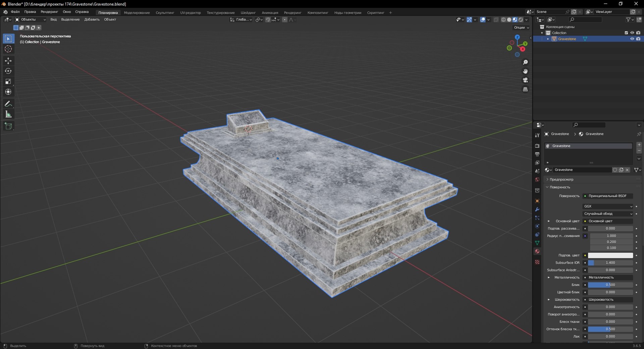Toggle camera view with the camera icon
644x349 pixels.
point(525,80)
